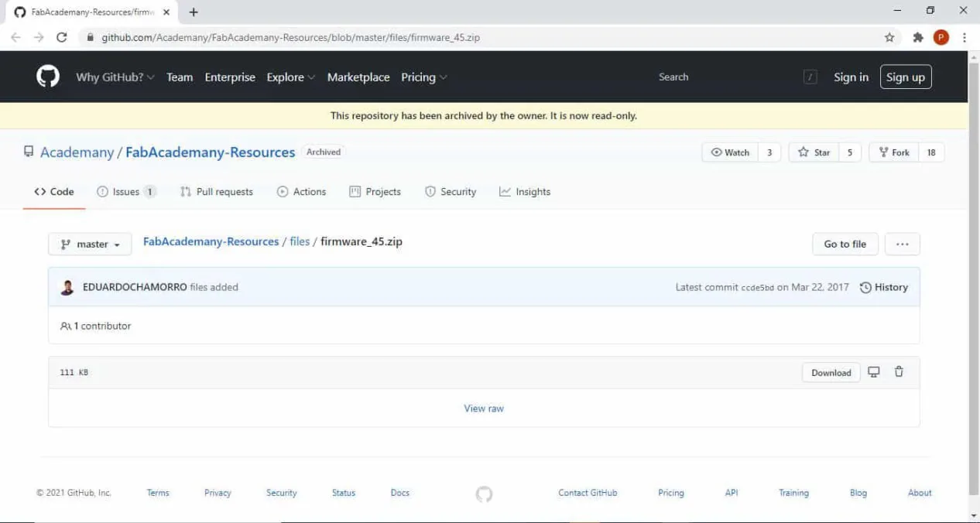Image resolution: width=980 pixels, height=523 pixels.
Task: Switch to the Insights tab
Action: (x=525, y=192)
